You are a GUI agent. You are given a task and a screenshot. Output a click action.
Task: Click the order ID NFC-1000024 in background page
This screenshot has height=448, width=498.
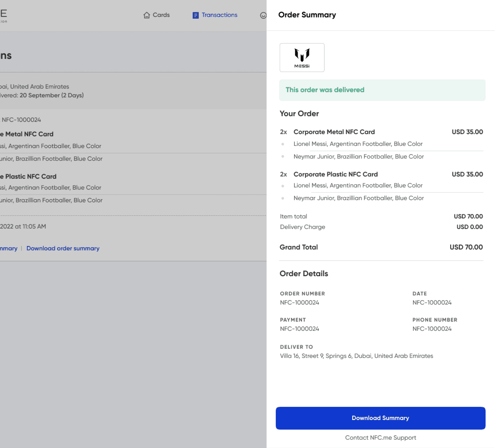[21, 120]
